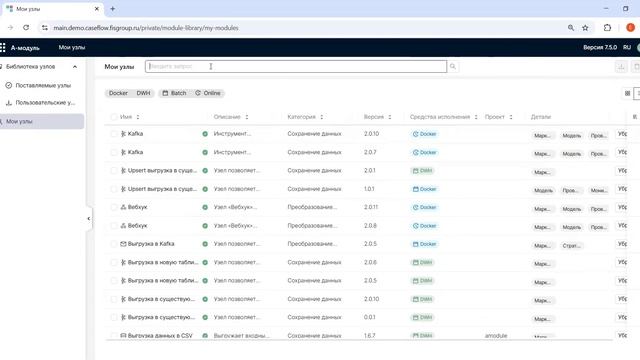This screenshot has width=640, height=360.
Task: Click browser reload button
Action: (x=26, y=28)
